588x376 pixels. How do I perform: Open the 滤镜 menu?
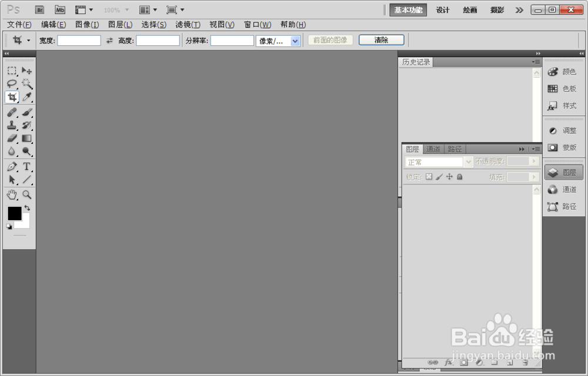(x=187, y=25)
